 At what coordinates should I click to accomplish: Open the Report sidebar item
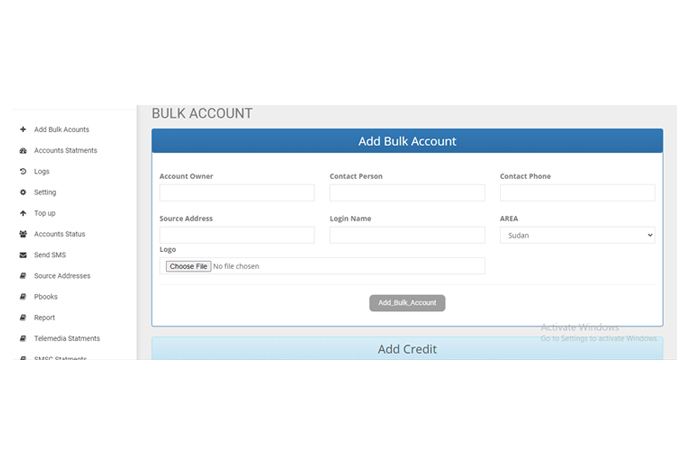click(x=44, y=318)
